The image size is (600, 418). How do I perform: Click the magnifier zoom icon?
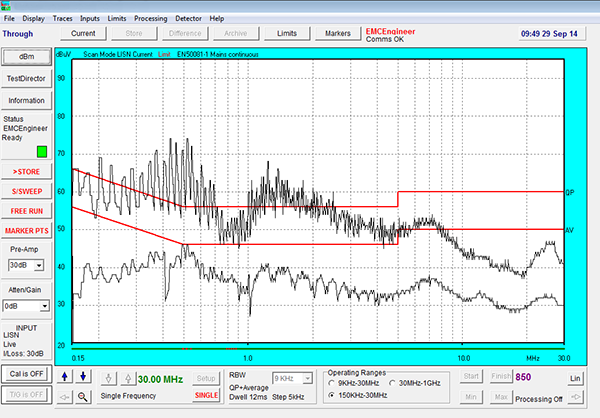(83, 396)
